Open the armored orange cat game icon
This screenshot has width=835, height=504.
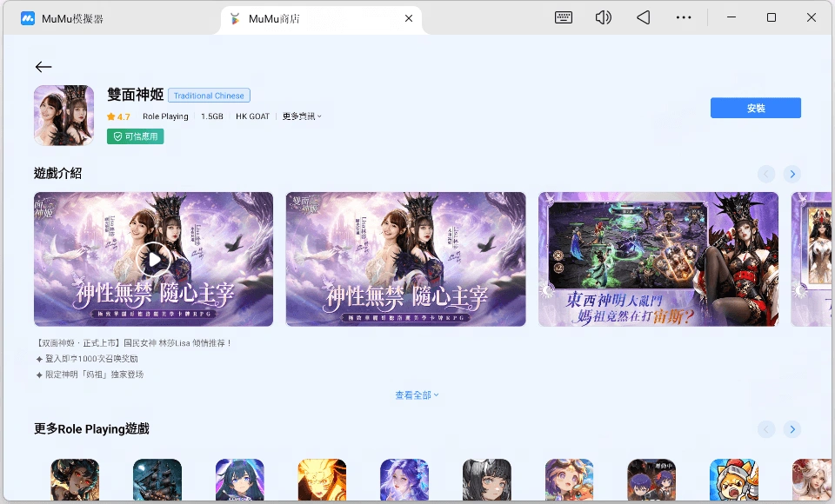point(734,481)
